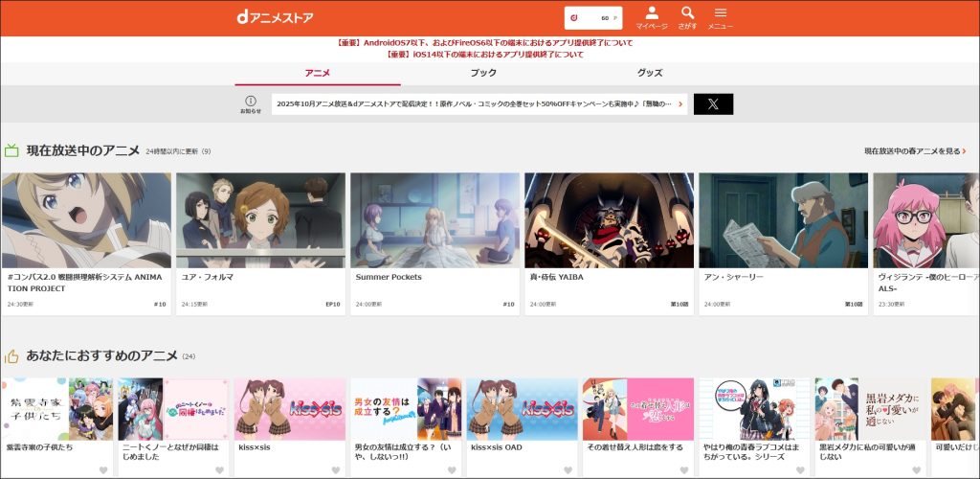Toggle heart on 男女の友情は成立する？ card

pyautogui.click(x=452, y=470)
